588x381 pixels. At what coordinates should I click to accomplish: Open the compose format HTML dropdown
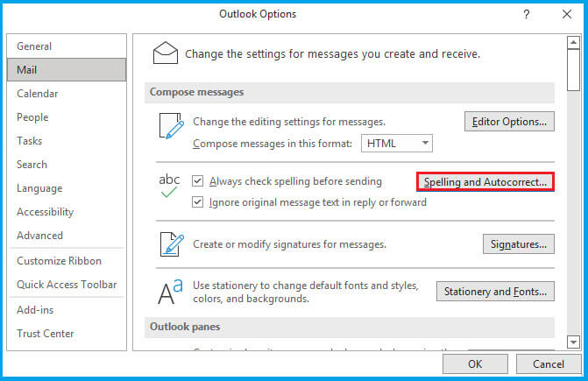coord(397,144)
